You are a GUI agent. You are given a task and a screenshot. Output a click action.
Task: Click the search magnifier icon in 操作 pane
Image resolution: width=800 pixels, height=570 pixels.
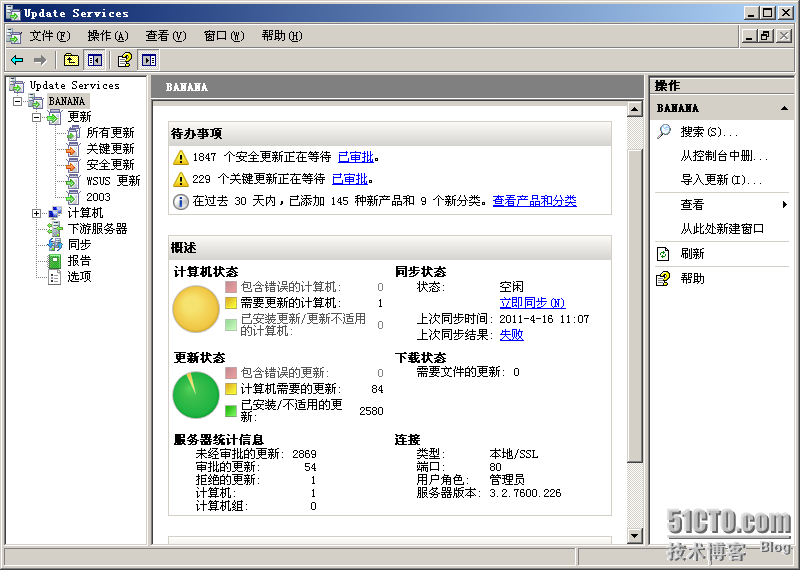[664, 132]
